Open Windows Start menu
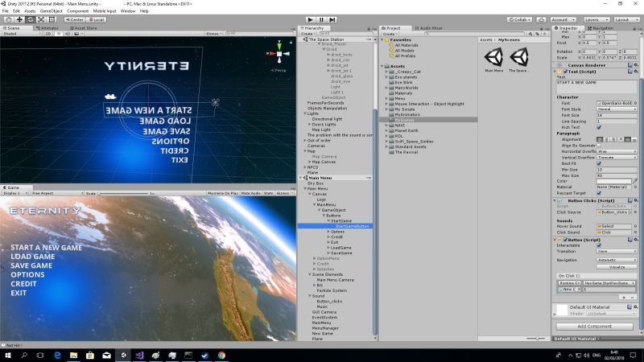Image resolution: width=644 pixels, height=362 pixels. click(8, 355)
